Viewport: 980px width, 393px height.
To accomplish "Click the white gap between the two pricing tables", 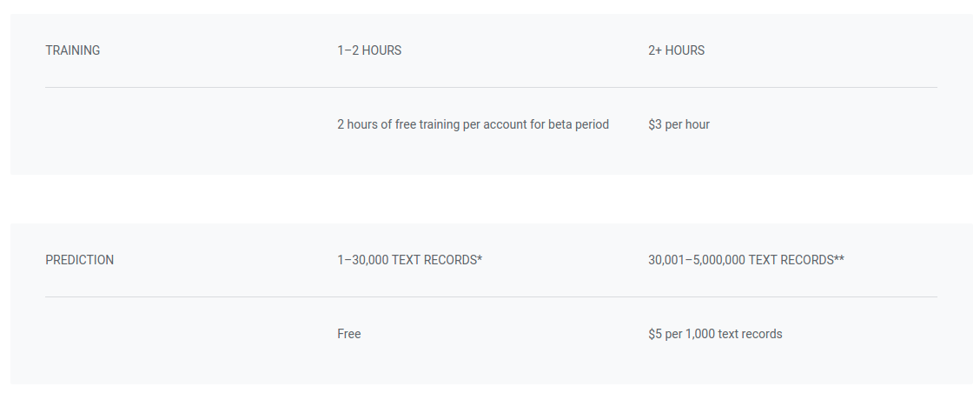I will coord(491,199).
